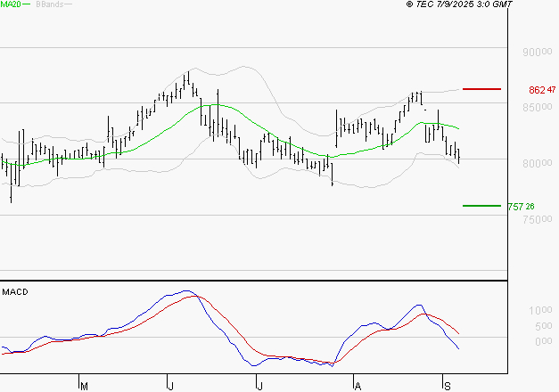Click the MA20 legend label
Image resolution: width=559 pixels, height=392 pixels.
[11, 4]
